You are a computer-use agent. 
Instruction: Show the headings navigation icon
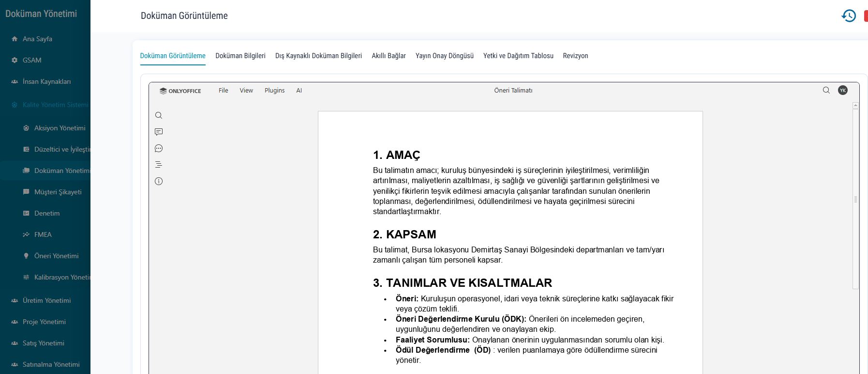click(x=159, y=165)
